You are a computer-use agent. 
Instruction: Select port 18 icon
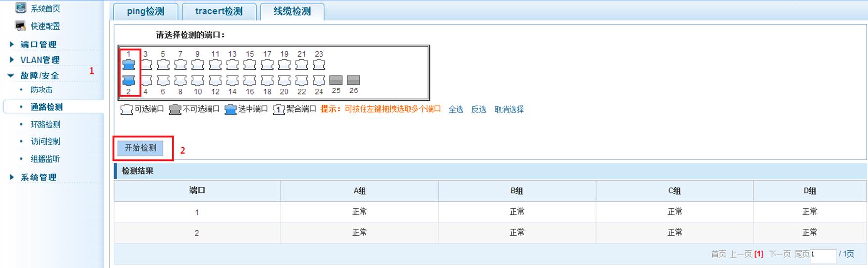click(267, 80)
